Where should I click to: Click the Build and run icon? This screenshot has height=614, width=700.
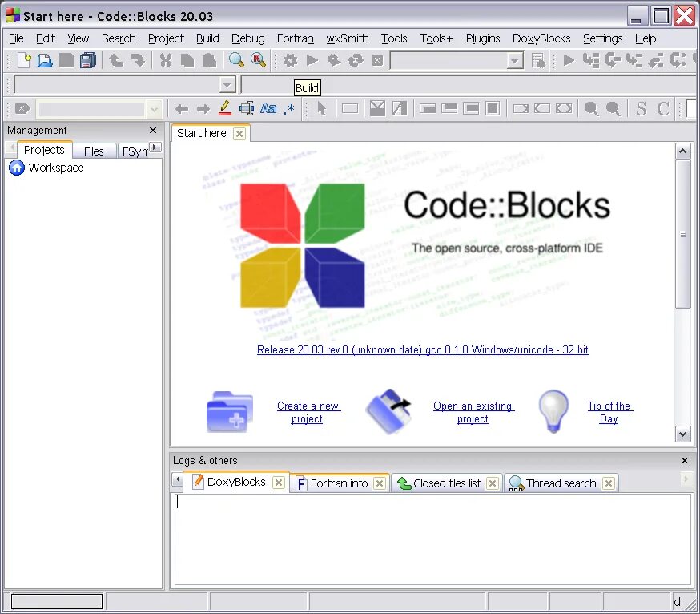[334, 60]
